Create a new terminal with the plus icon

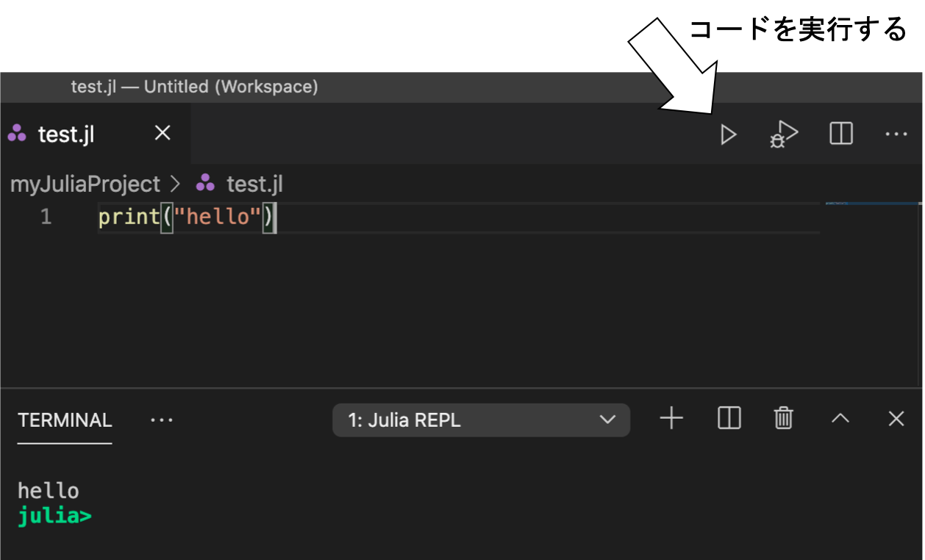[x=671, y=419]
